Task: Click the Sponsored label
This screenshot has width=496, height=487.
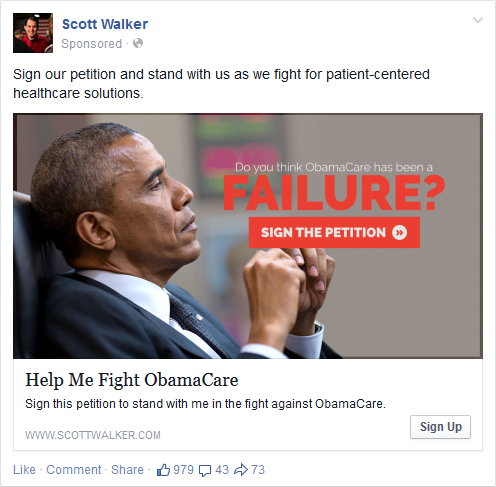Action: pos(92,44)
